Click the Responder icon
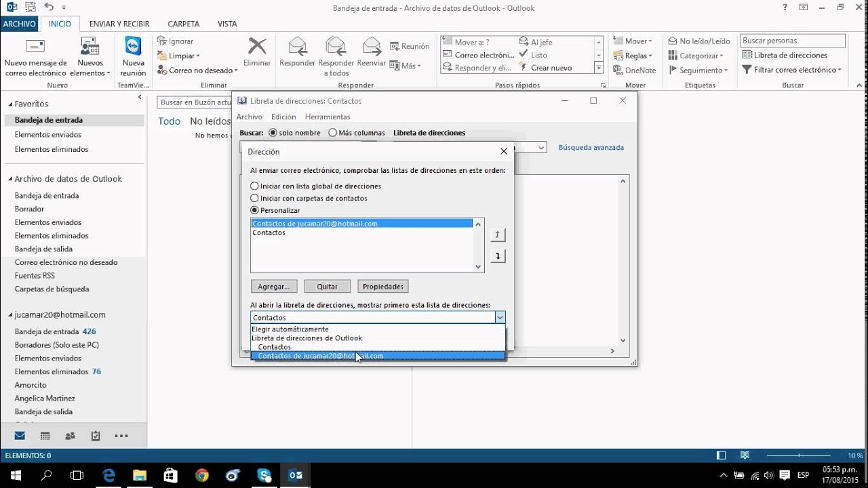 297,46
